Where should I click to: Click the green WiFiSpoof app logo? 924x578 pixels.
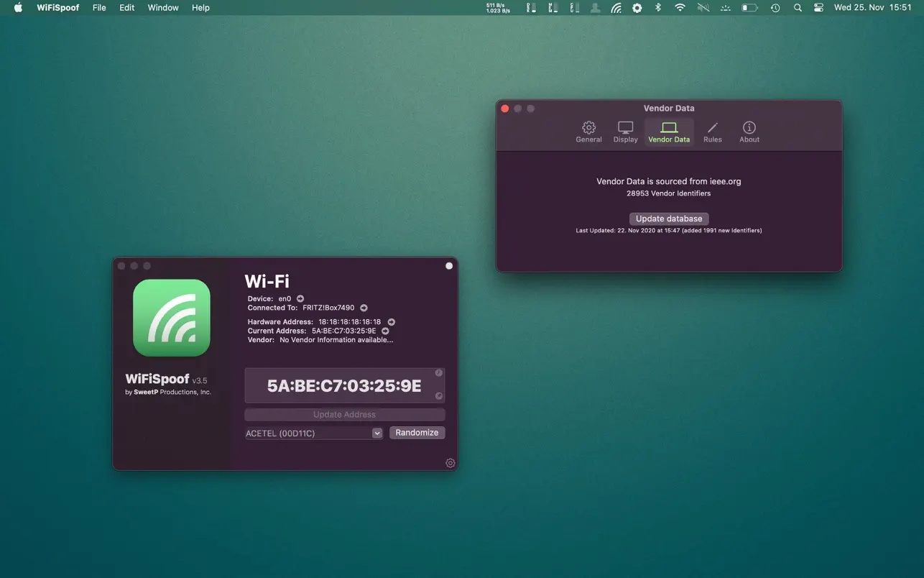[172, 318]
